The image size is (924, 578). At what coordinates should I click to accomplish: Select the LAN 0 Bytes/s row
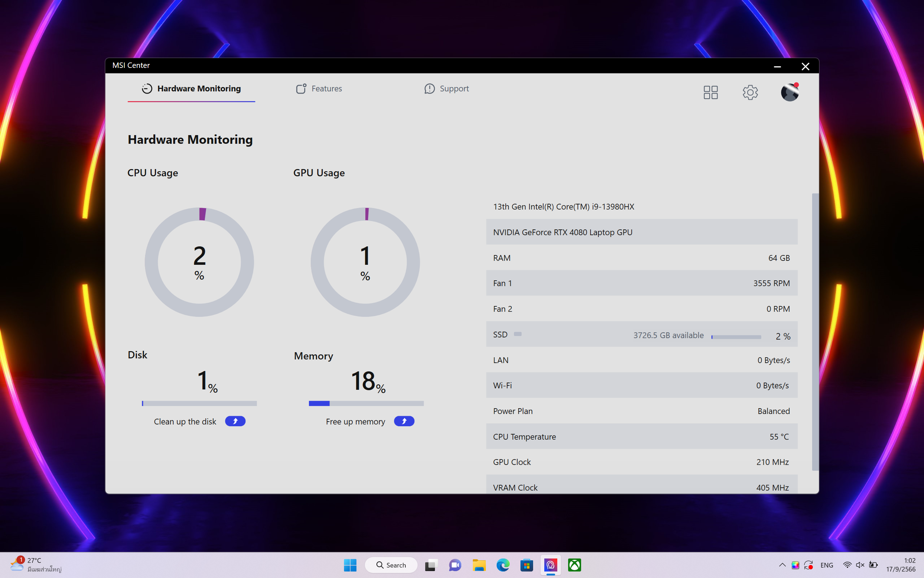(x=642, y=360)
